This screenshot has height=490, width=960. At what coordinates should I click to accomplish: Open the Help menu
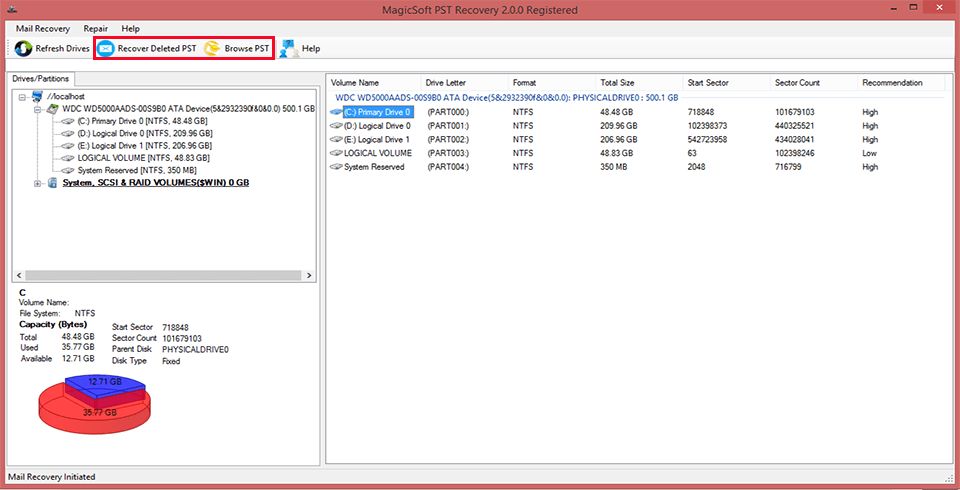[x=130, y=29]
